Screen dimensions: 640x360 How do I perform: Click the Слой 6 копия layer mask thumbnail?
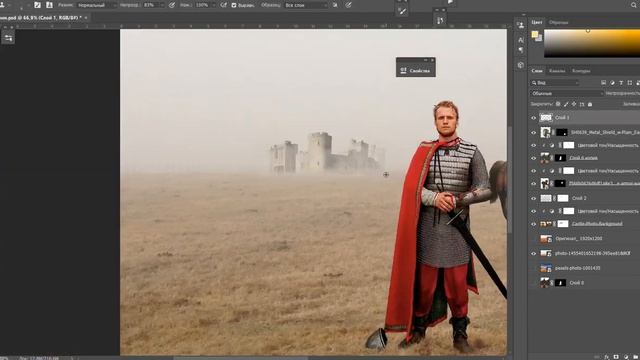[560, 158]
